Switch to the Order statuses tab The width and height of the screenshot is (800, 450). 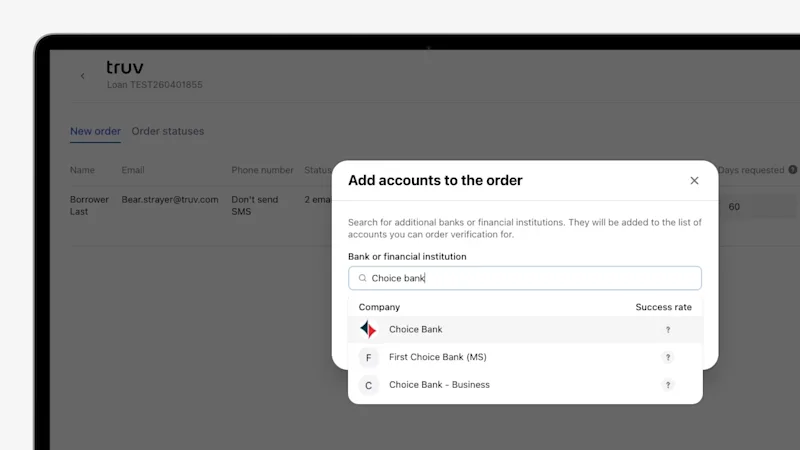168,131
